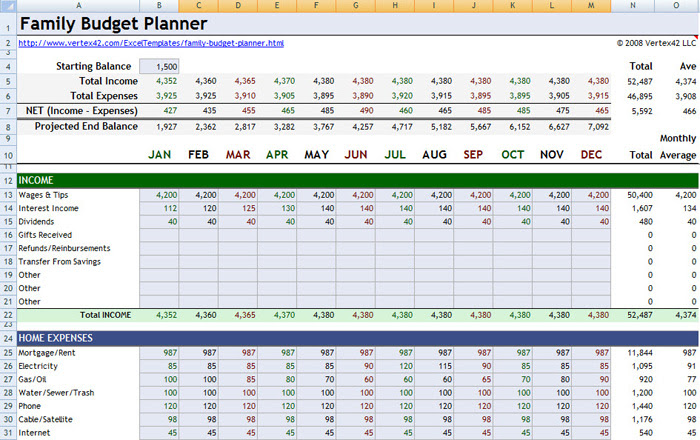The width and height of the screenshot is (700, 440).
Task: Click the June NET value 490
Action: coord(367,111)
